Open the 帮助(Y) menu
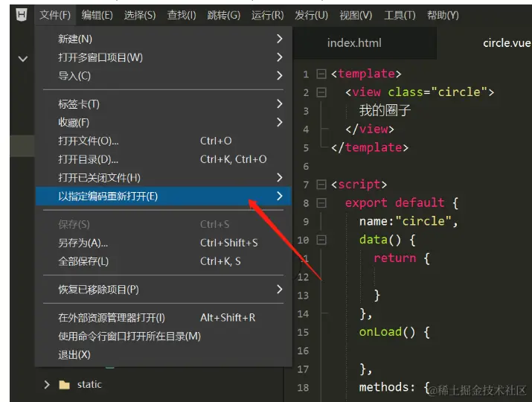 [443, 15]
